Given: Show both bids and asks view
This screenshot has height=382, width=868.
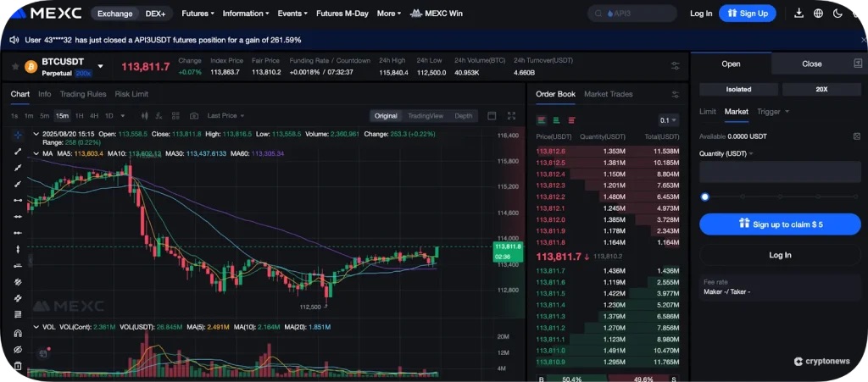Looking at the screenshot, I should click(542, 120).
